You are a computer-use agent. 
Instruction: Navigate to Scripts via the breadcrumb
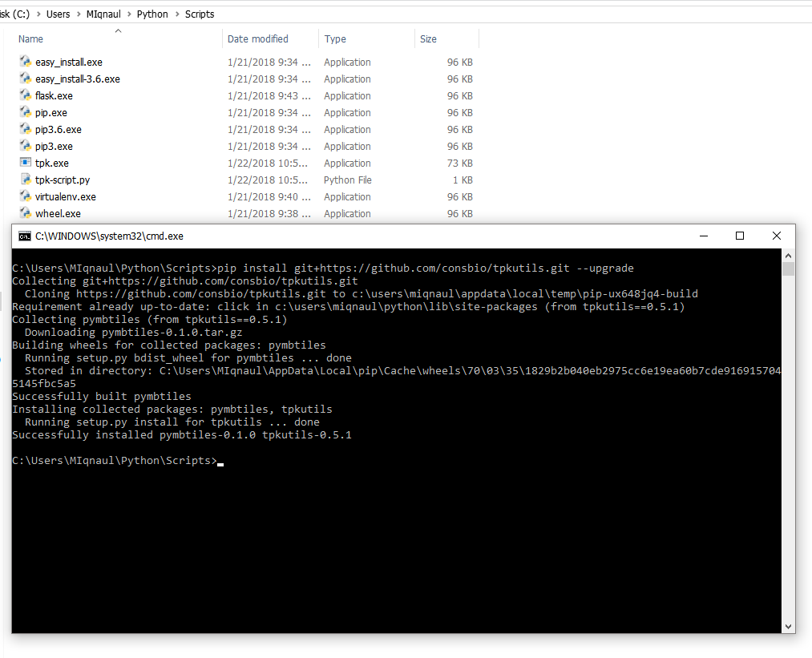[x=199, y=14]
